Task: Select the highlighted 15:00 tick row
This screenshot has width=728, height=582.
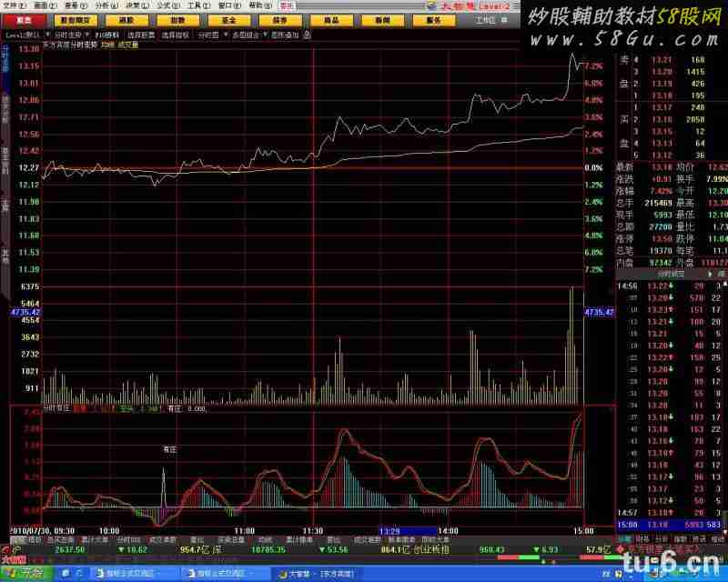Action: (669, 525)
